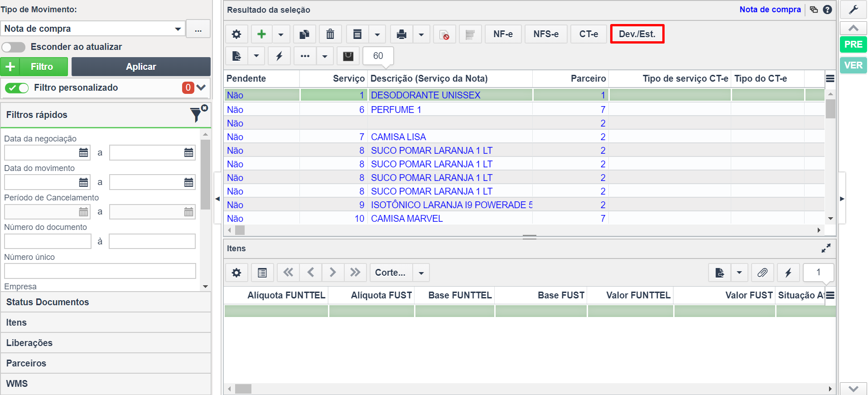Open calendar for Data da negociação start
This screenshot has height=395, width=868.
pos(84,153)
